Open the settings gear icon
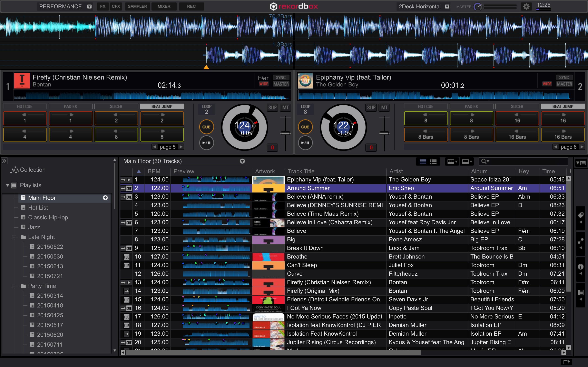 526,7
